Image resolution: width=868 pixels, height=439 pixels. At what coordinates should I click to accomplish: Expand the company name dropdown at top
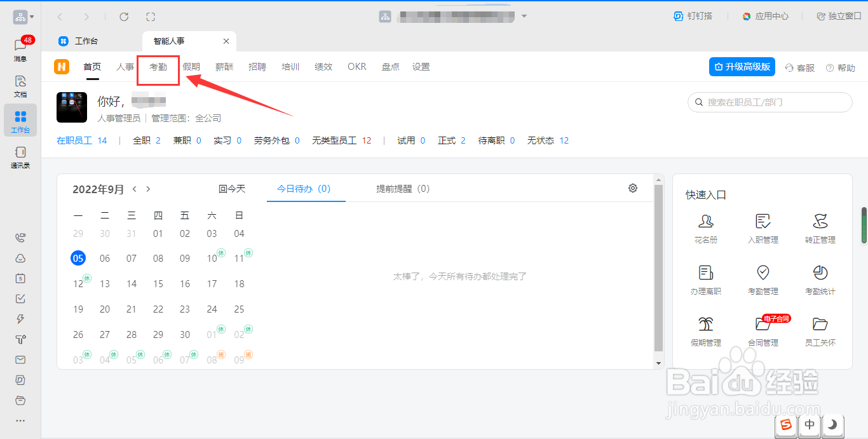[x=524, y=16]
